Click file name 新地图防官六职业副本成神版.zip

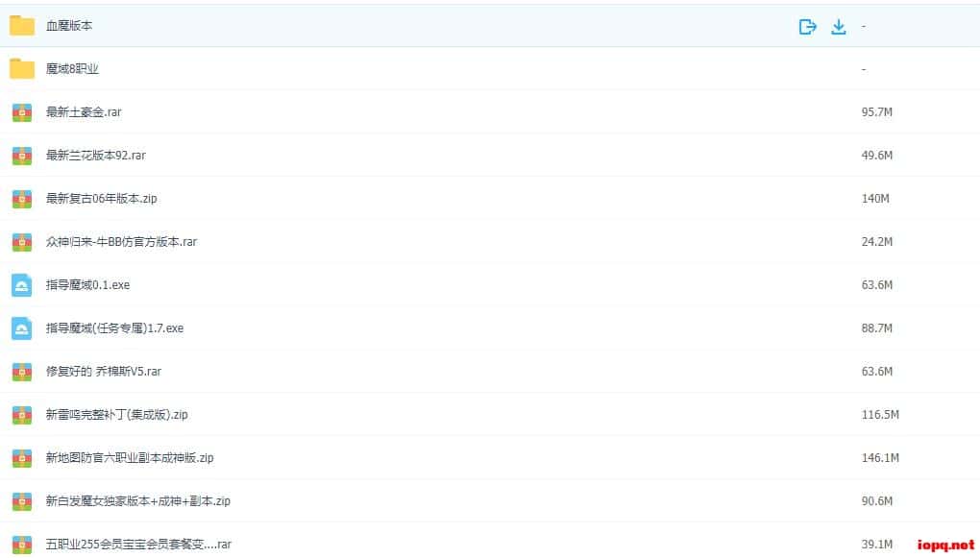click(130, 458)
